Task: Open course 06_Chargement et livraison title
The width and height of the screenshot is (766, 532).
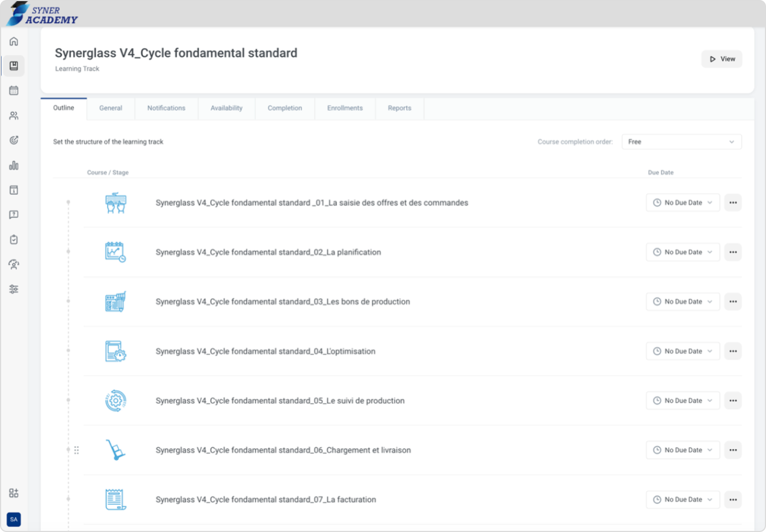Action: click(283, 450)
